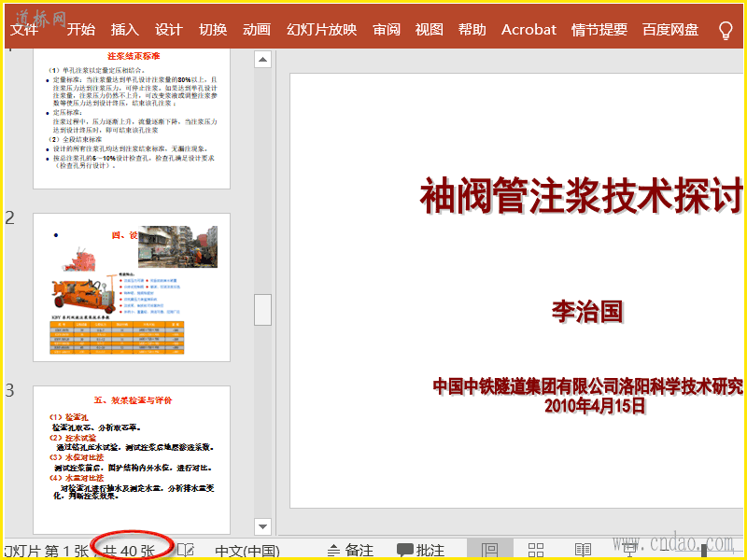Click the lightbulb Tell Me icon

coord(726,31)
